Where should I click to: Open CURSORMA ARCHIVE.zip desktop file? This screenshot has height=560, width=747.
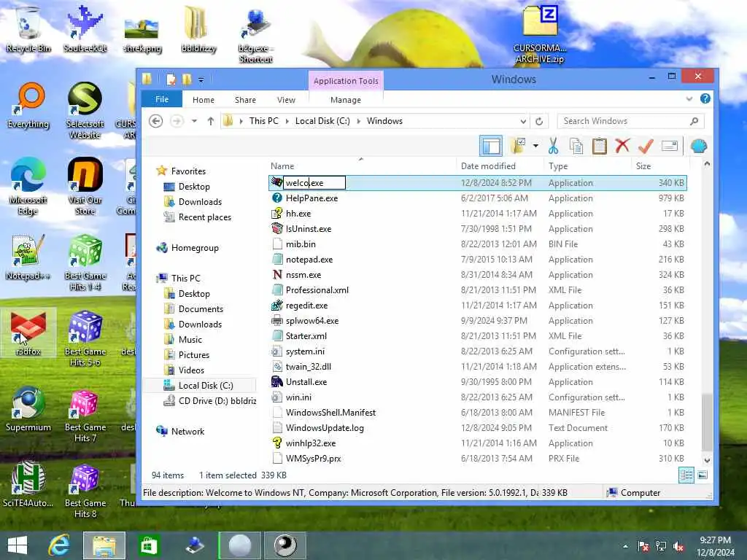pyautogui.click(x=540, y=34)
